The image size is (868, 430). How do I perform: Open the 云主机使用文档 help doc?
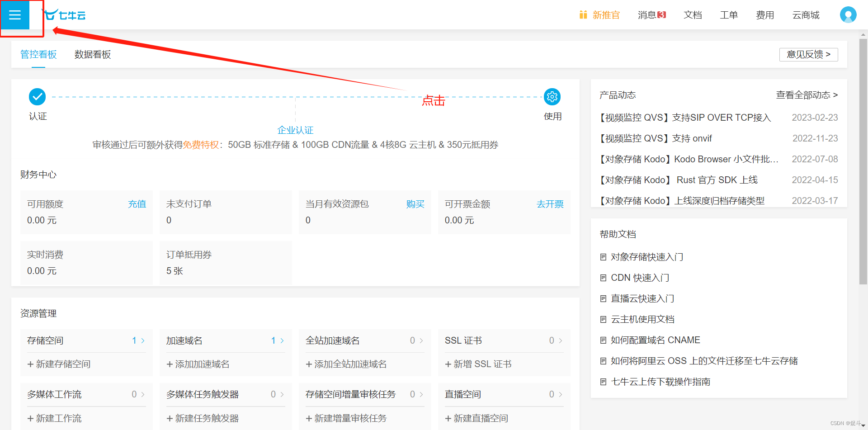coord(642,320)
